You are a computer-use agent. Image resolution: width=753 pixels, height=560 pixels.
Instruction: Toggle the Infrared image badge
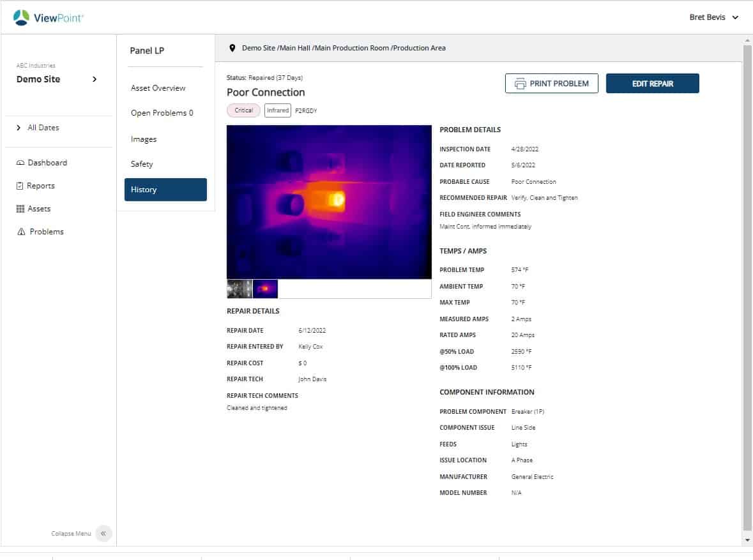pos(277,110)
